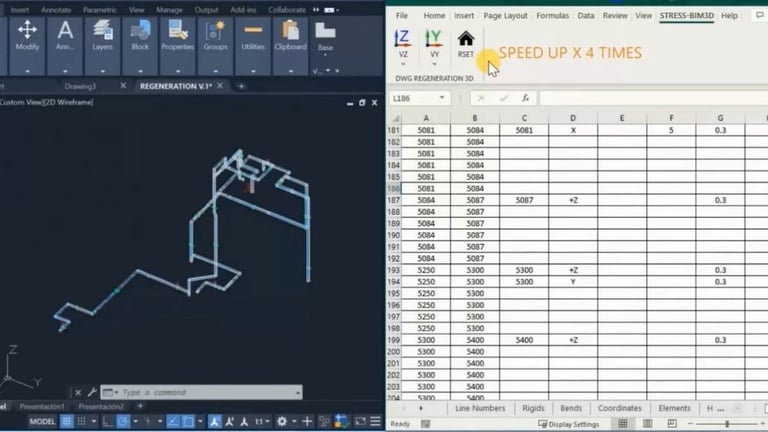The height and width of the screenshot is (432, 768).
Task: Switch to Page Break Preview in Excel
Action: [672, 424]
